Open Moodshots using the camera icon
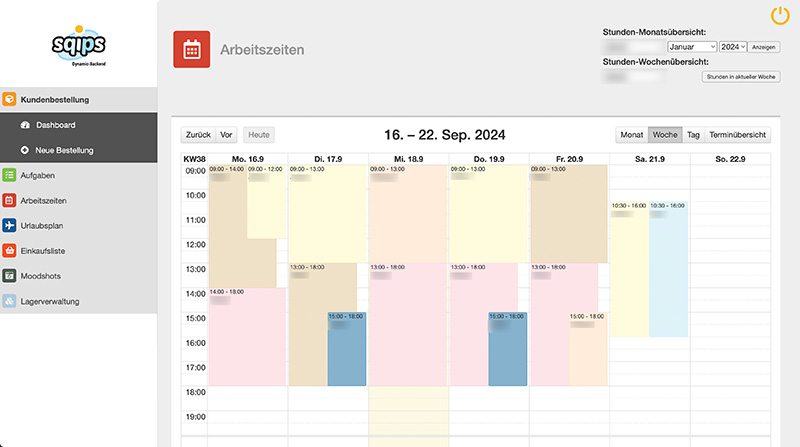The height and width of the screenshot is (447, 800). point(9,276)
